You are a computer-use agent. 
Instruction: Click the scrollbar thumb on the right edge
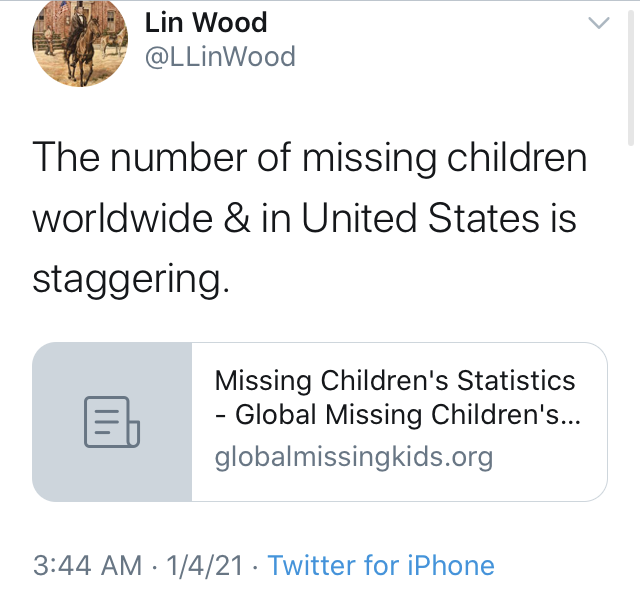pos(631,78)
